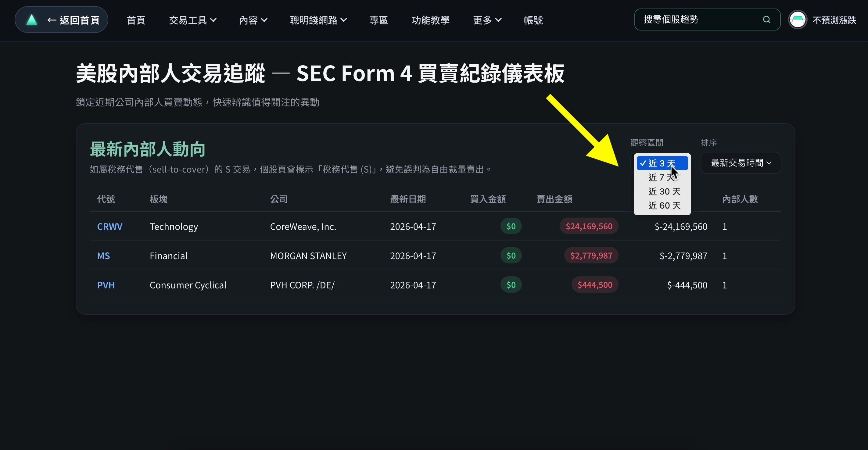Viewport: 868px width, 450px height.
Task: Click the 內部人數 column header
Action: 740,199
